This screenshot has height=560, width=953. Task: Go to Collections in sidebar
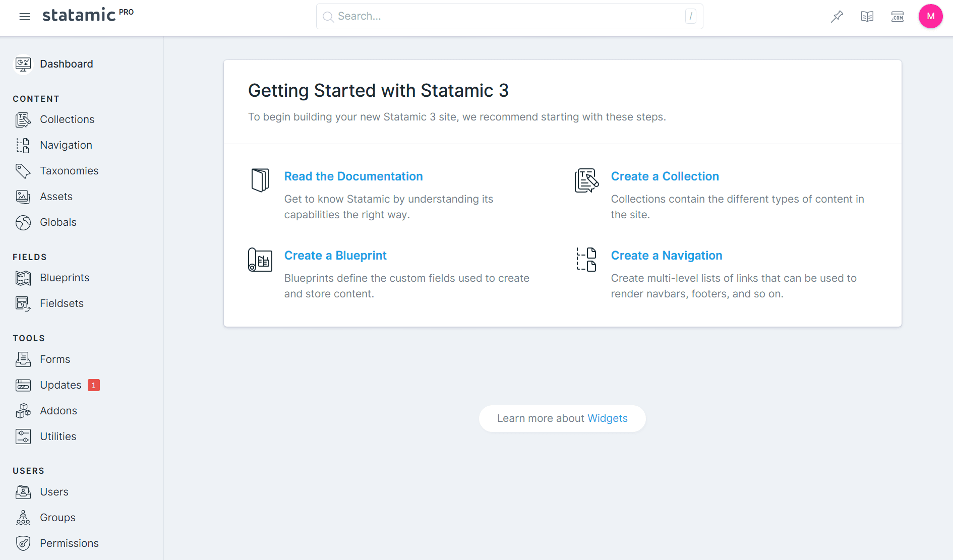(67, 119)
